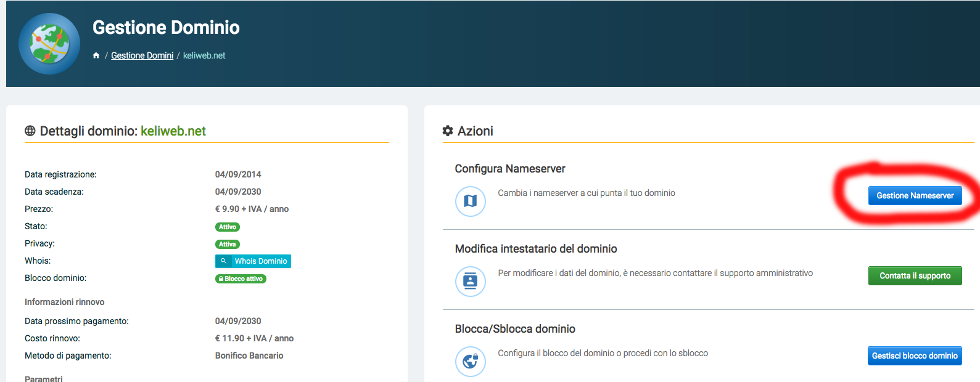Image resolution: width=980 pixels, height=382 pixels.
Task: Click the Configura Nameserver heading
Action: pos(510,169)
